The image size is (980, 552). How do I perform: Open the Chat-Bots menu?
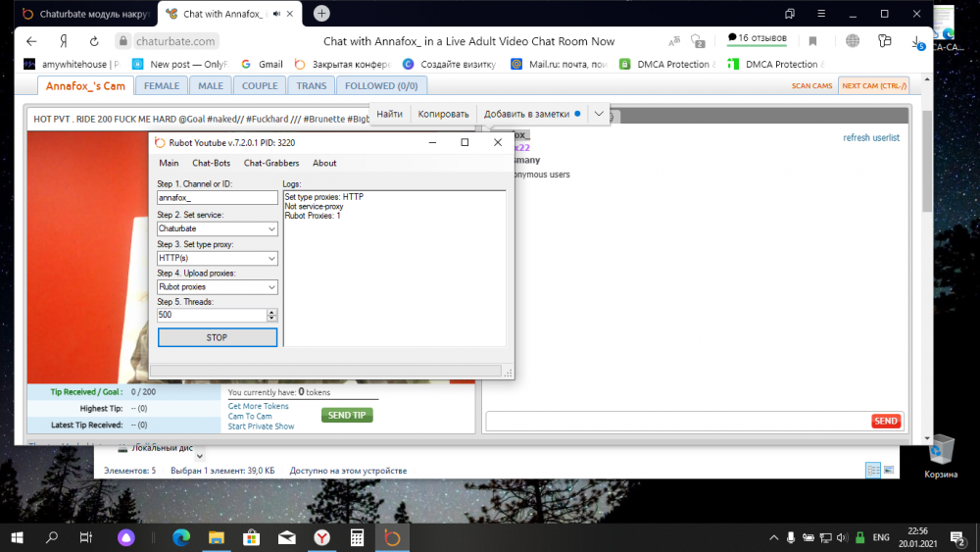click(211, 163)
